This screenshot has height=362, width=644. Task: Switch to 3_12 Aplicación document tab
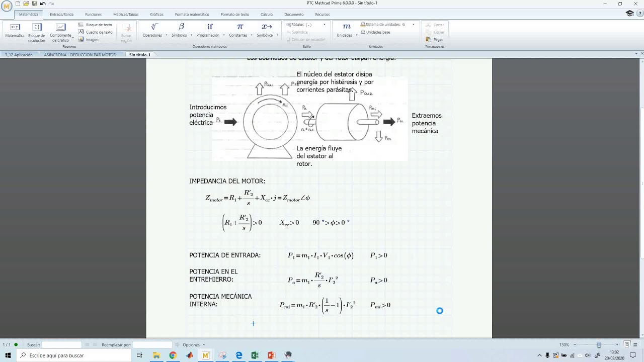point(19,55)
